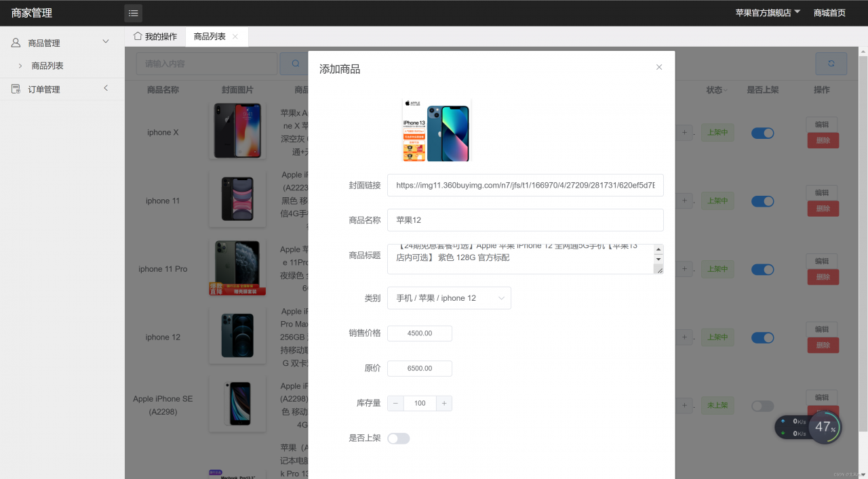
Task: Click the plus stepper in iphone X row
Action: (684, 133)
